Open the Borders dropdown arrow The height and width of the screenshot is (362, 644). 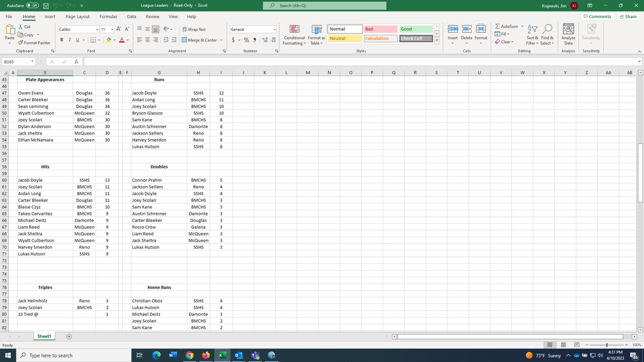coord(99,40)
